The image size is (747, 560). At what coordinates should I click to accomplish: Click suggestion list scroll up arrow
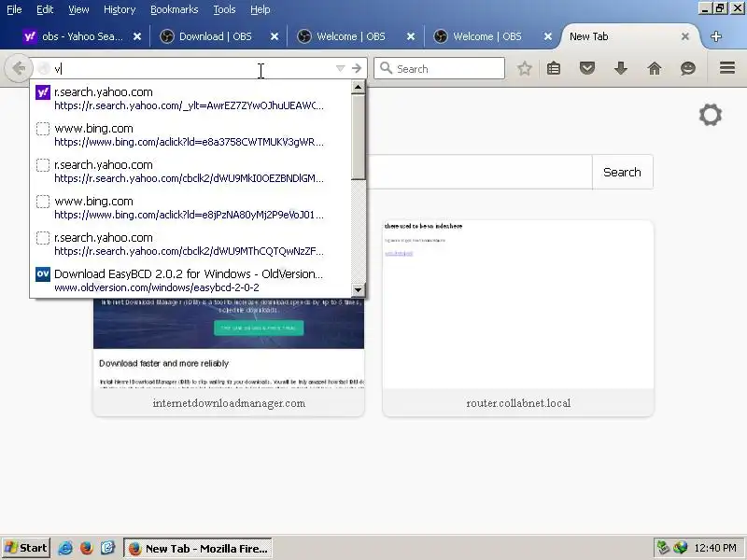(x=358, y=87)
